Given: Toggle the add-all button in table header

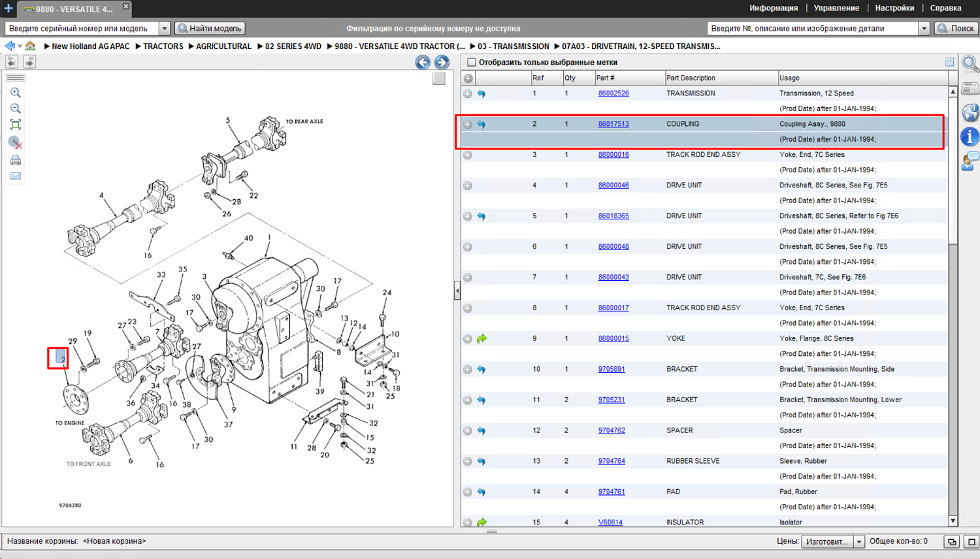Looking at the screenshot, I should (x=468, y=78).
